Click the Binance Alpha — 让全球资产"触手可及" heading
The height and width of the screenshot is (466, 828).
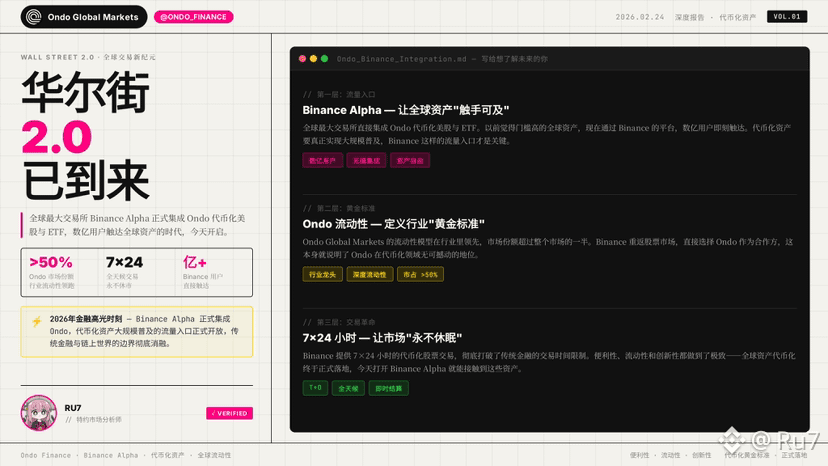point(406,110)
